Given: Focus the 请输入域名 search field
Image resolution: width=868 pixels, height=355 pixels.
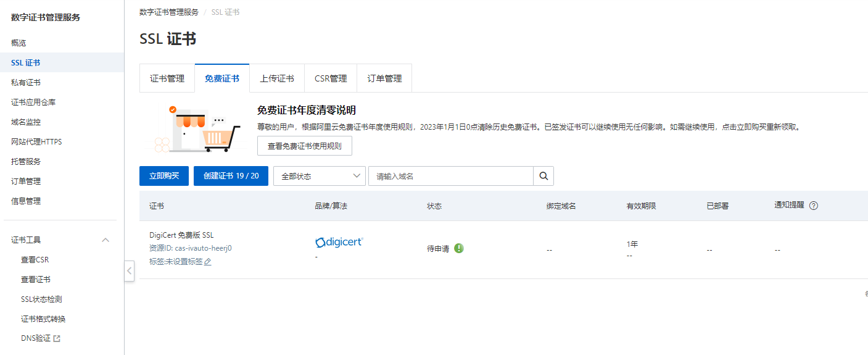Looking at the screenshot, I should point(450,176).
